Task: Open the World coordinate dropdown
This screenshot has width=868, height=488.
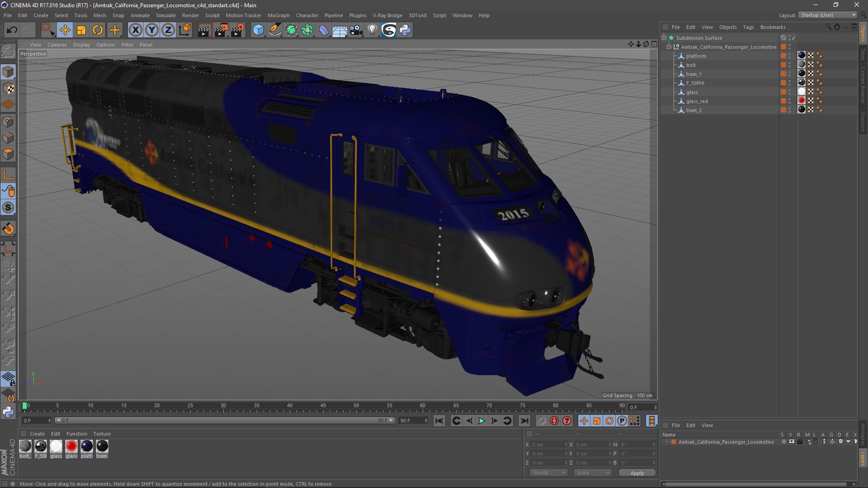Action: pyautogui.click(x=549, y=473)
